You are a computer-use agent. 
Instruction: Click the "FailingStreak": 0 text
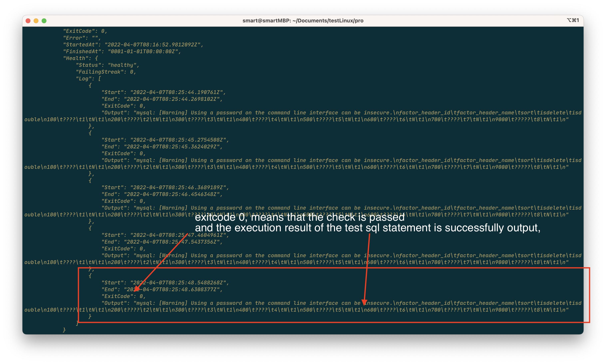[x=106, y=72]
